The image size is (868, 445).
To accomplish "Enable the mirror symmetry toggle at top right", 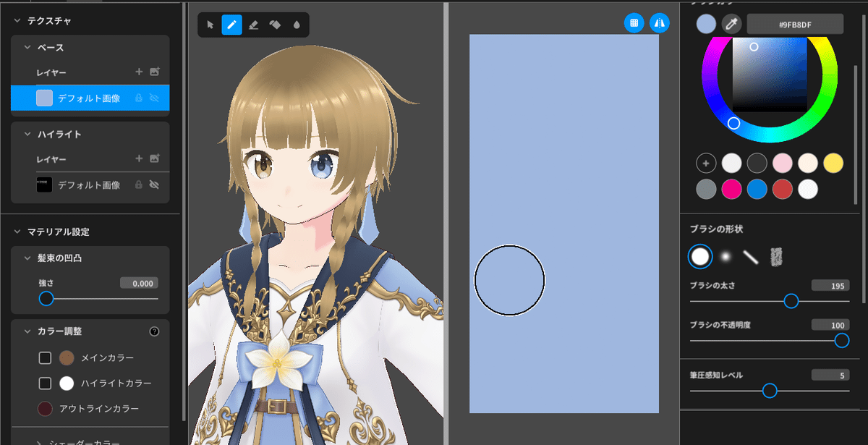I will click(x=659, y=22).
